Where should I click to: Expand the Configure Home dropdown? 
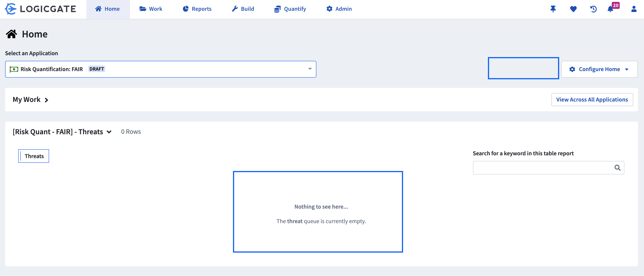599,69
